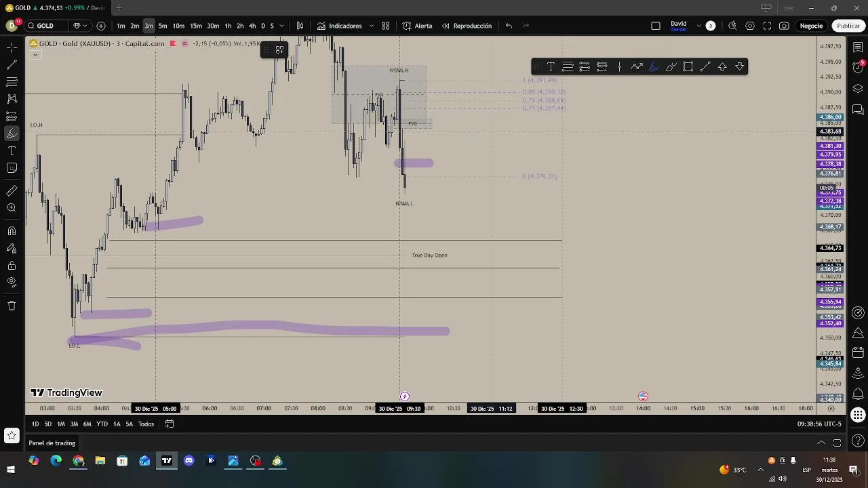Toggle magnet mode for drawings
This screenshot has width=868, height=488.
pos(12,231)
